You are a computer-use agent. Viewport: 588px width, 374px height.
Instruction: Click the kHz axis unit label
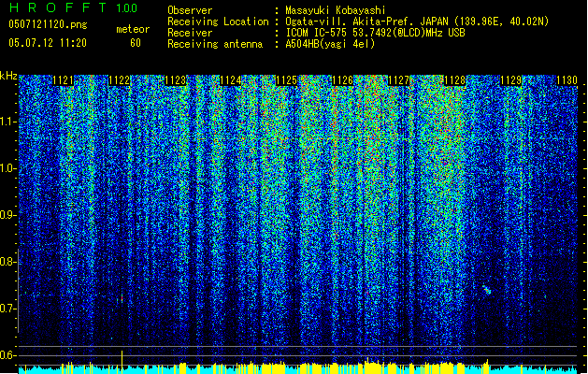(x=8, y=76)
